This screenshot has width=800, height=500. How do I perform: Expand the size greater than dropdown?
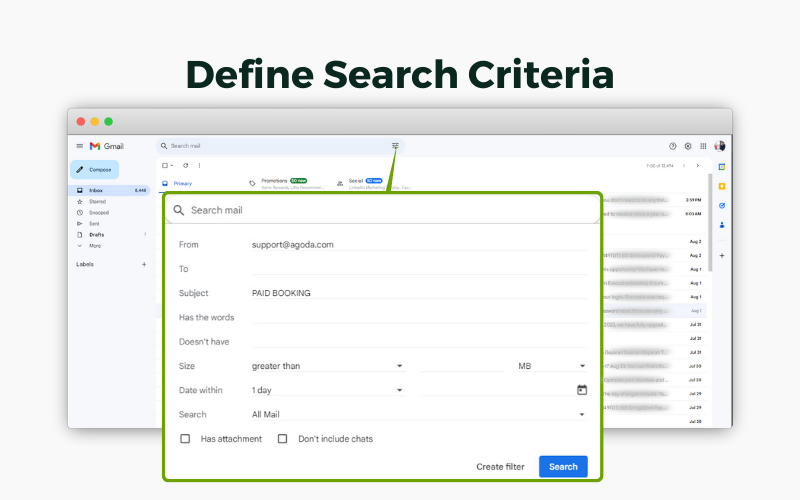tap(399, 366)
